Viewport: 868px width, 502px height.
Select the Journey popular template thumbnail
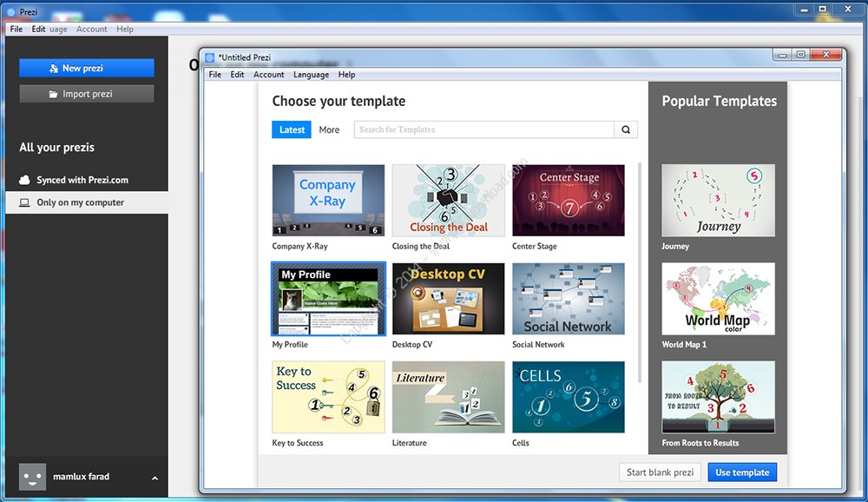[x=719, y=201]
